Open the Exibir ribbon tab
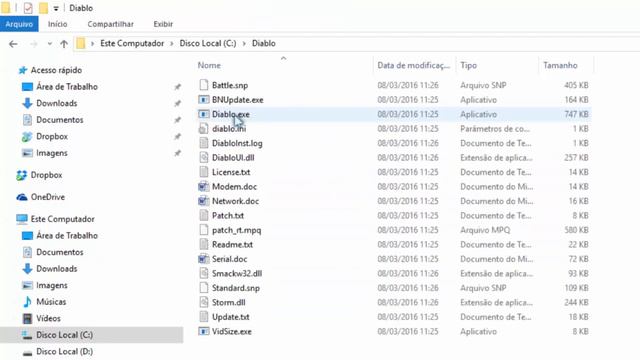 pyautogui.click(x=163, y=24)
